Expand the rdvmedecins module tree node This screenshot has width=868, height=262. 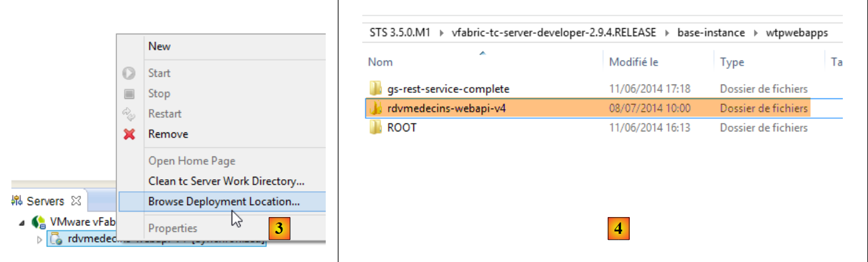coord(40,240)
